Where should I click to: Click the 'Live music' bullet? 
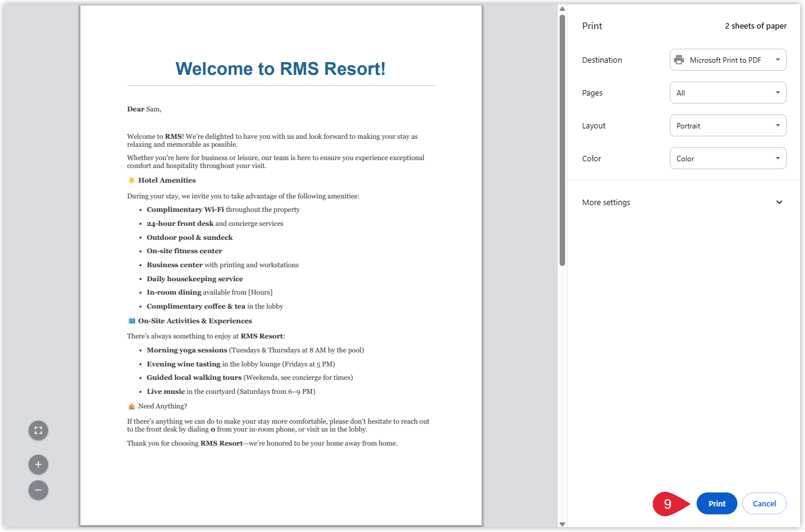coord(231,391)
